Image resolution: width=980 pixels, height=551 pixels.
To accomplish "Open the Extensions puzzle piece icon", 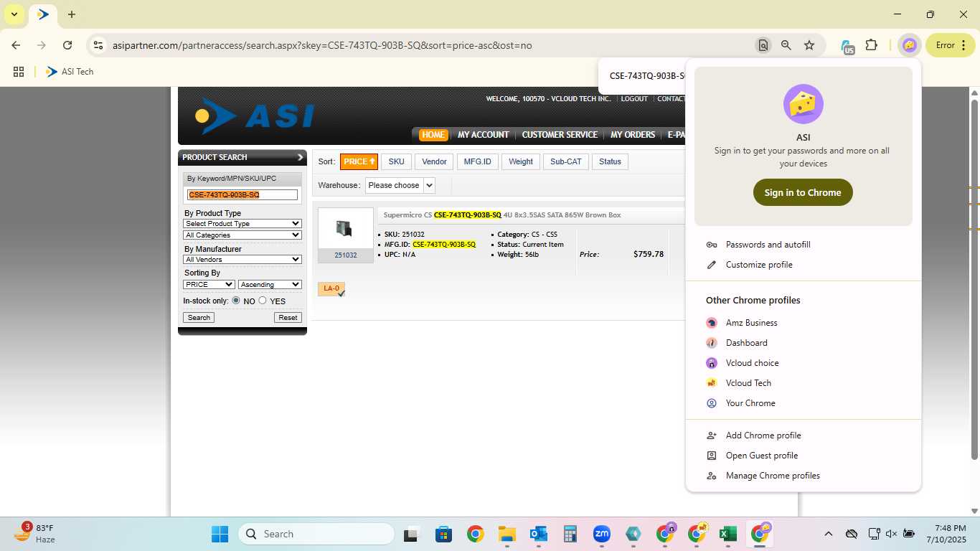I will tap(871, 45).
